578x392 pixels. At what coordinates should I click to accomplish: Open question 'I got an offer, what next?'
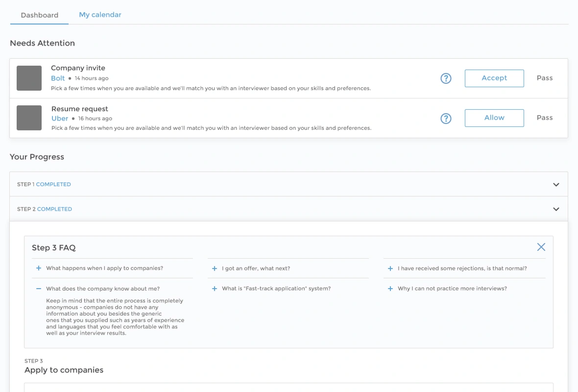coord(256,269)
